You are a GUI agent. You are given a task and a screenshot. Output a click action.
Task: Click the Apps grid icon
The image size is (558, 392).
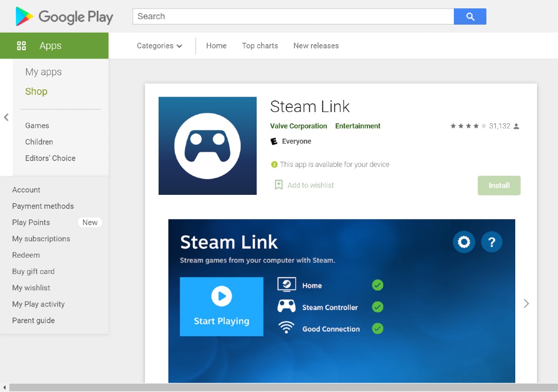pyautogui.click(x=21, y=46)
